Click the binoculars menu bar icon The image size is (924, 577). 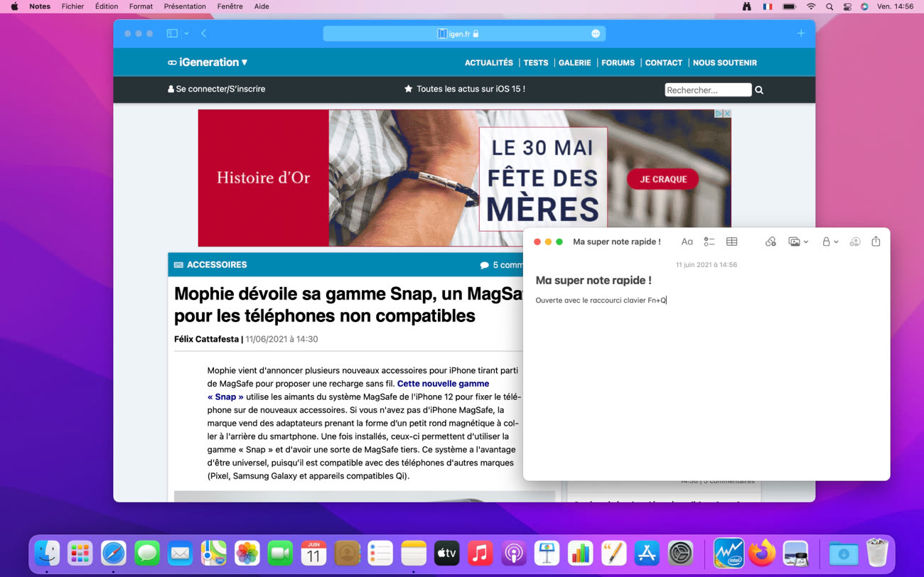[746, 6]
